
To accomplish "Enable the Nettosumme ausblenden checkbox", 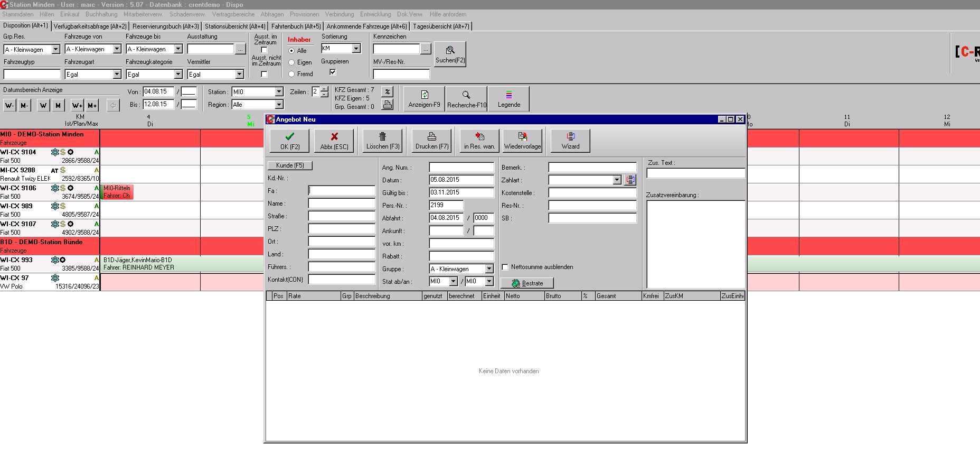I will tap(505, 267).
